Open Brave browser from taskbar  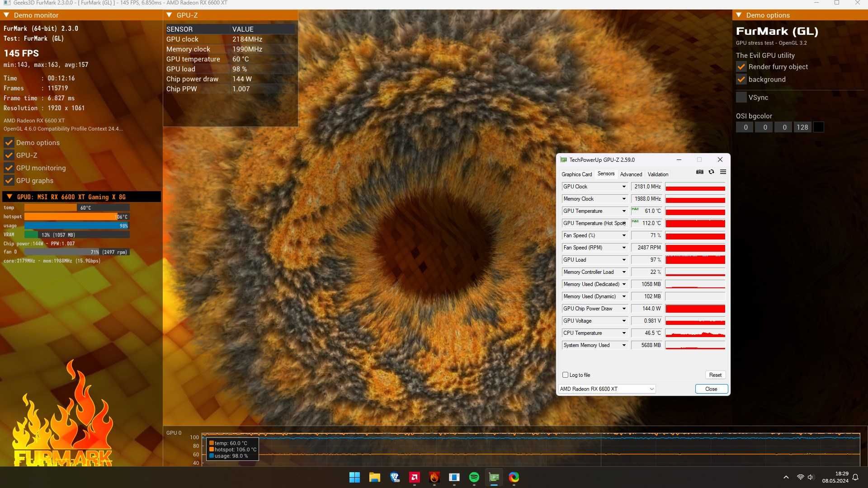click(395, 477)
